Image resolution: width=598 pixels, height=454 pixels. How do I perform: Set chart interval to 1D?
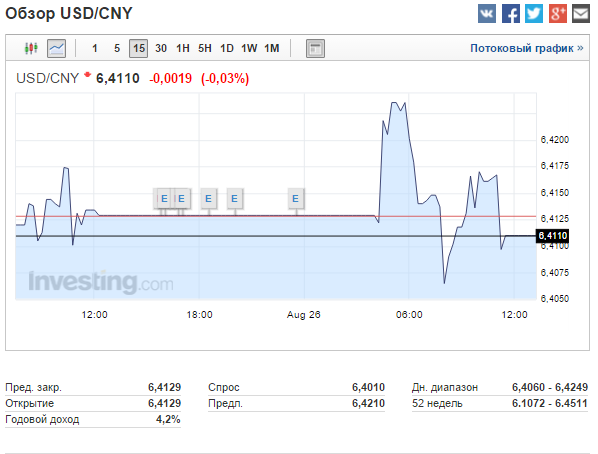point(227,48)
